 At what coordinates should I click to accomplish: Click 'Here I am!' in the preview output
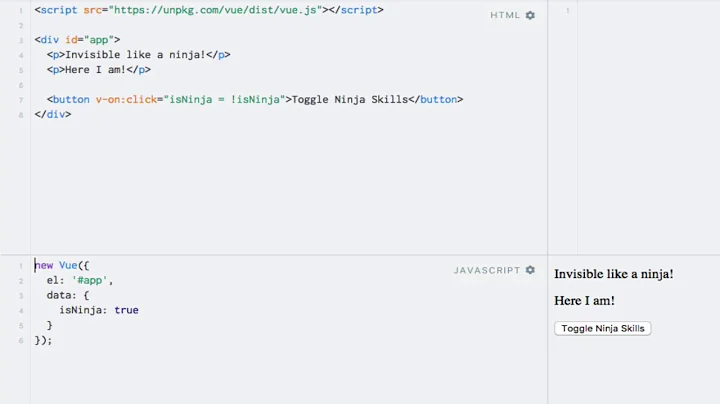pos(584,301)
